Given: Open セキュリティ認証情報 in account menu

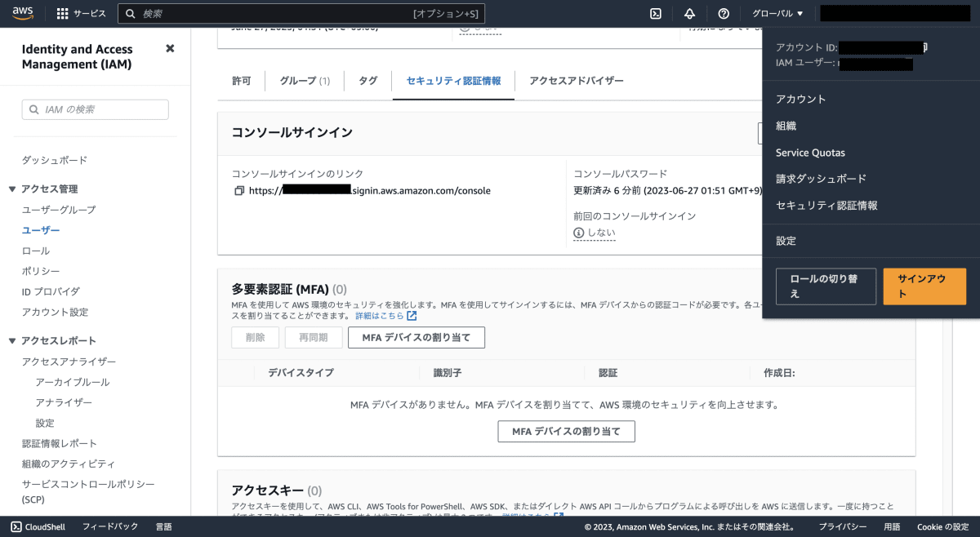Looking at the screenshot, I should click(826, 206).
